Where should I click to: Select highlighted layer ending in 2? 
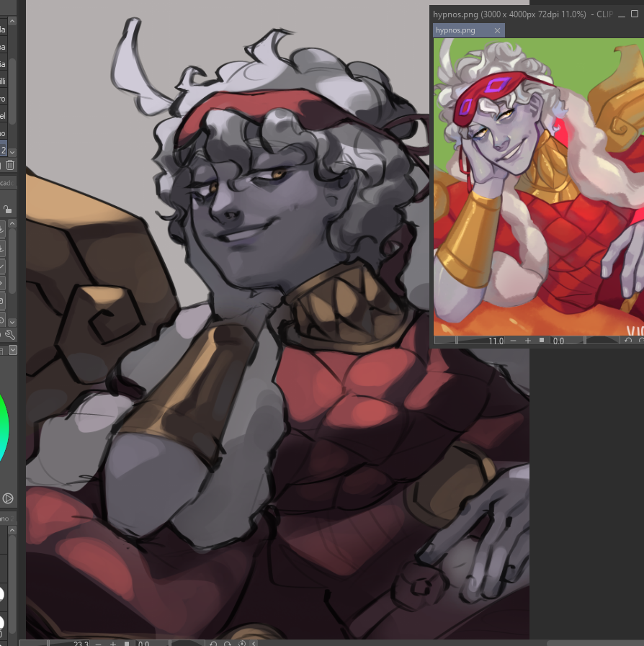pyautogui.click(x=4, y=150)
